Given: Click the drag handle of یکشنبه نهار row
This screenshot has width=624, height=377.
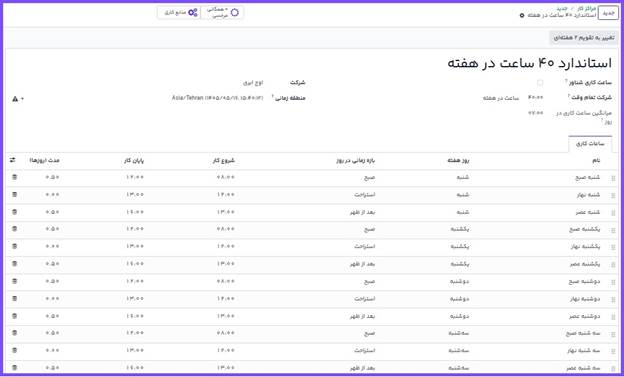Looking at the screenshot, I should pyautogui.click(x=613, y=247).
